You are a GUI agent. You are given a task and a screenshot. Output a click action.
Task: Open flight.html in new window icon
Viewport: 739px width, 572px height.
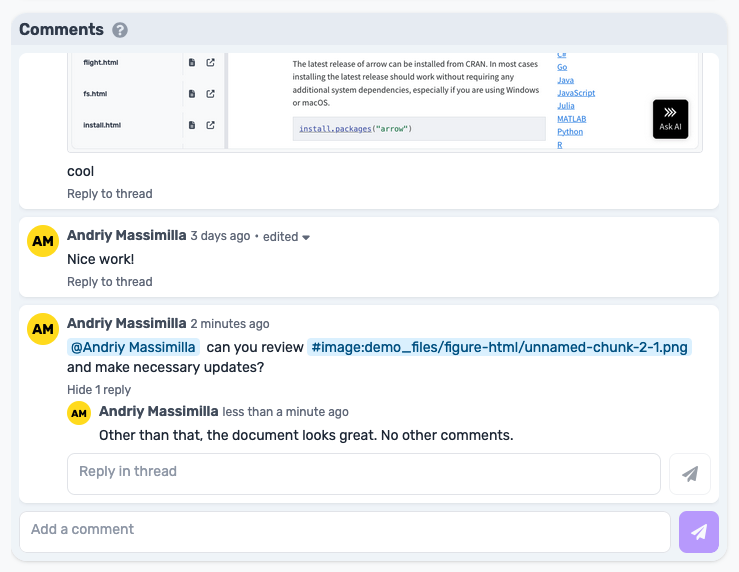(x=210, y=62)
